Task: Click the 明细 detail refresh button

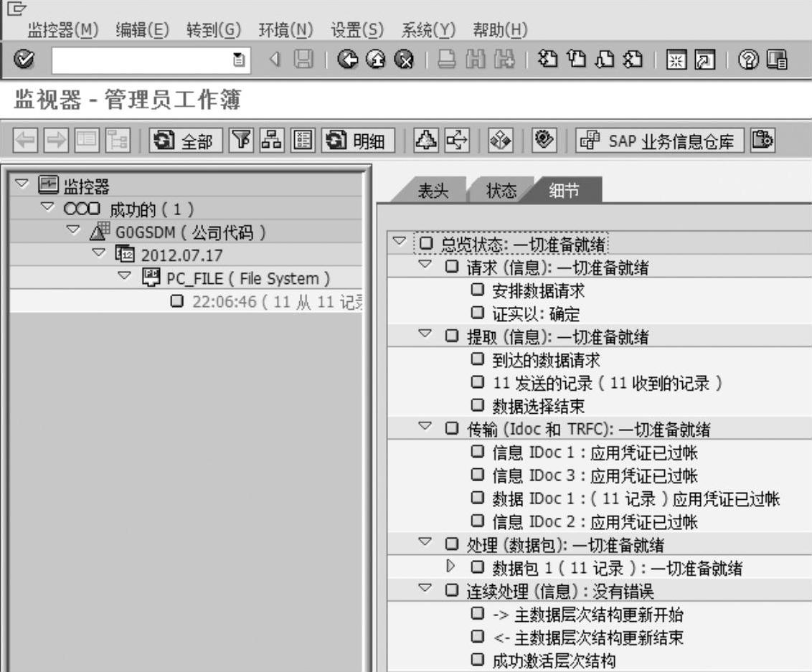Action: tap(359, 141)
